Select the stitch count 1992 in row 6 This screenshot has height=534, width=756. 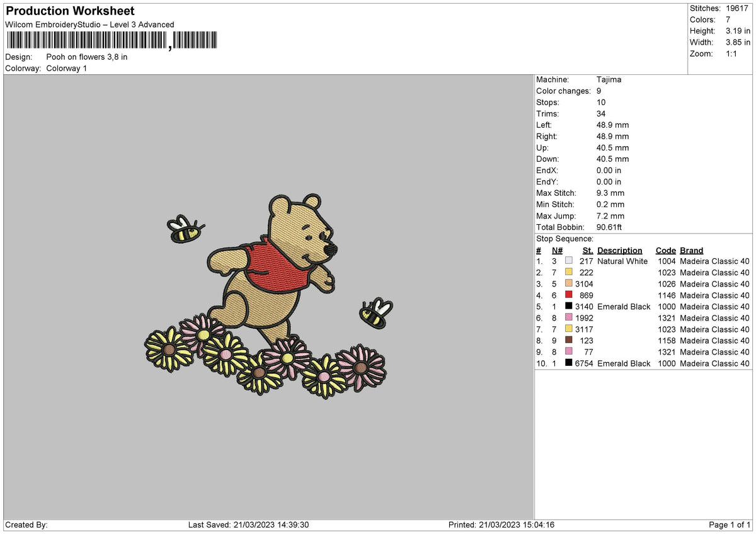(x=585, y=318)
